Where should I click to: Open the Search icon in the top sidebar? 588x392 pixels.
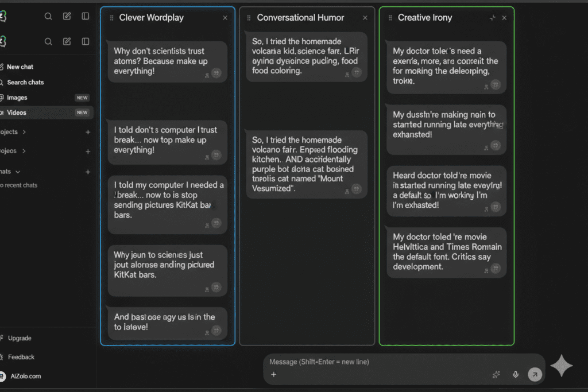point(48,16)
